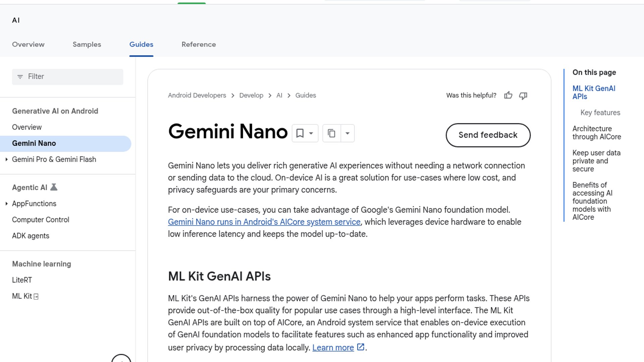Image resolution: width=644 pixels, height=362 pixels.
Task: Switch to the Overview tab
Action: pyautogui.click(x=28, y=44)
